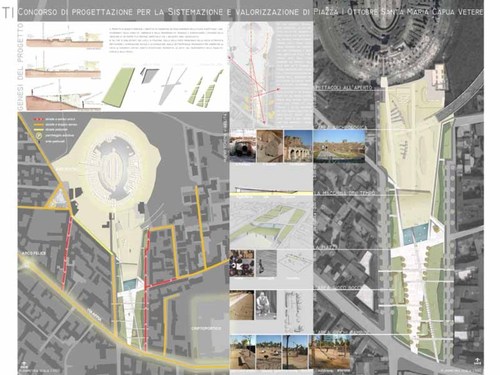Click the vertical 'GENESI DEL PROGETTO' label
This screenshot has height=375, width=500.
click(x=21, y=68)
